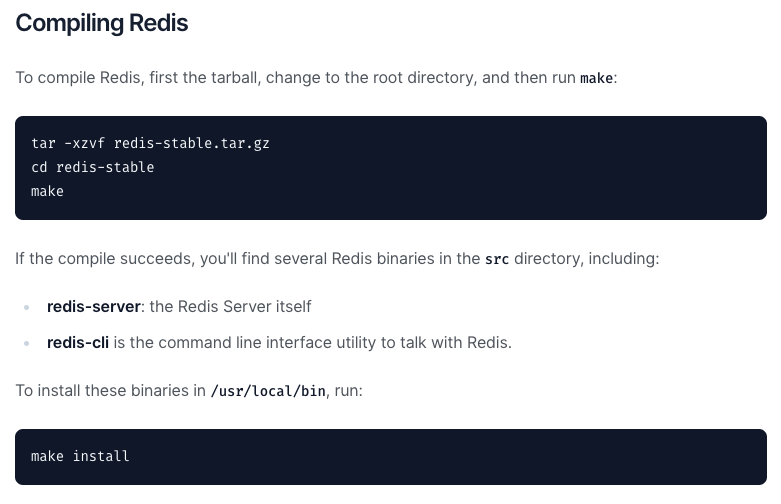Click "the Redis Server itself" description
The height and width of the screenshot is (504, 781).
pyautogui.click(x=230, y=306)
